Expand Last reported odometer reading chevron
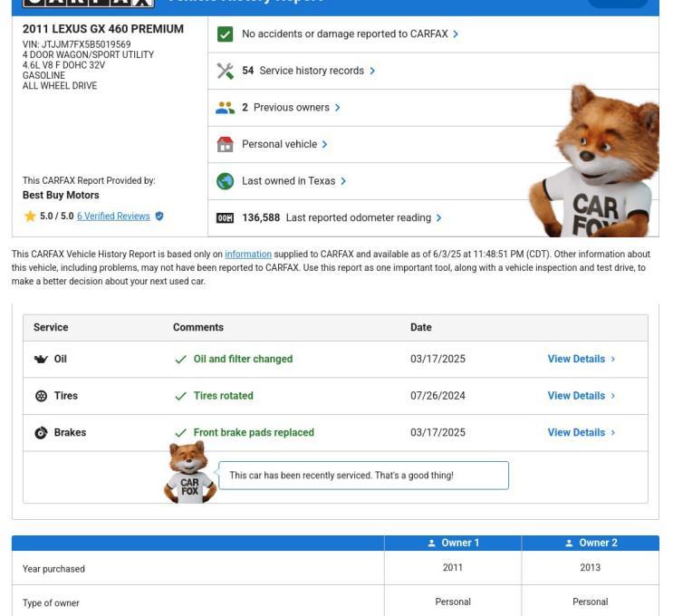Image resolution: width=673 pixels, height=616 pixels. (x=438, y=218)
